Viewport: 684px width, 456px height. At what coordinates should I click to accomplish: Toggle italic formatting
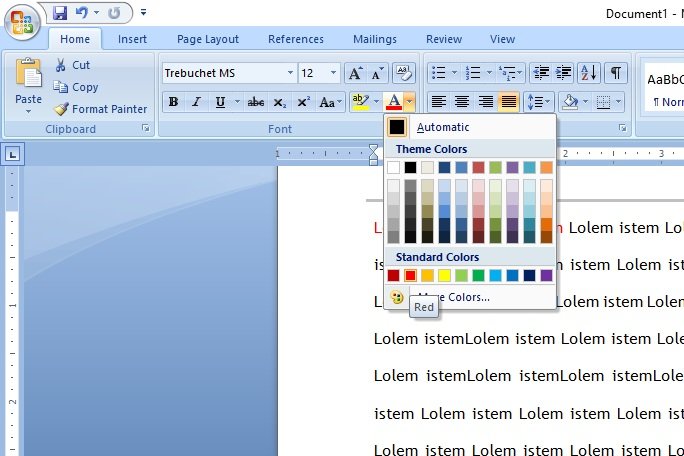coord(196,102)
